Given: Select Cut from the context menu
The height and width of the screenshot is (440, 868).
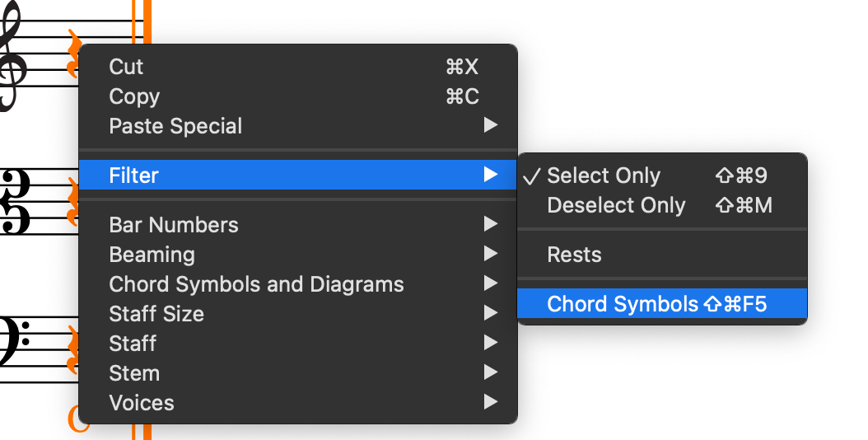Looking at the screenshot, I should tap(126, 67).
